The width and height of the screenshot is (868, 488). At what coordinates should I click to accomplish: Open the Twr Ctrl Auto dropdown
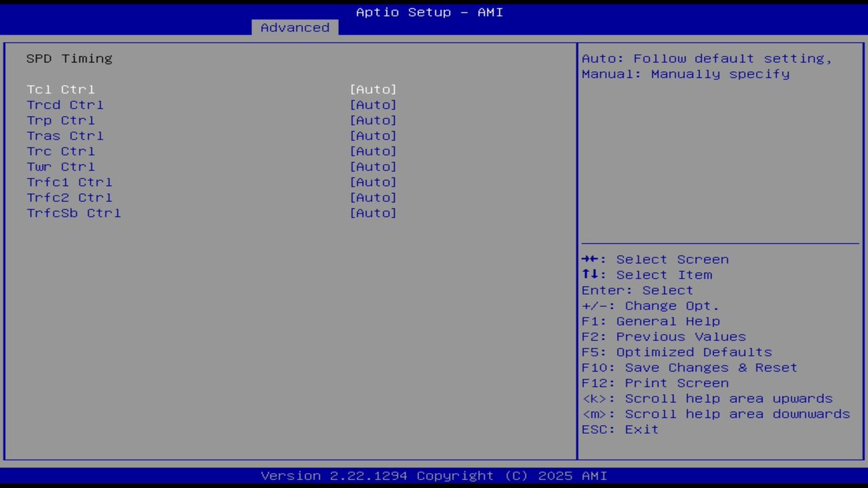[x=373, y=167]
